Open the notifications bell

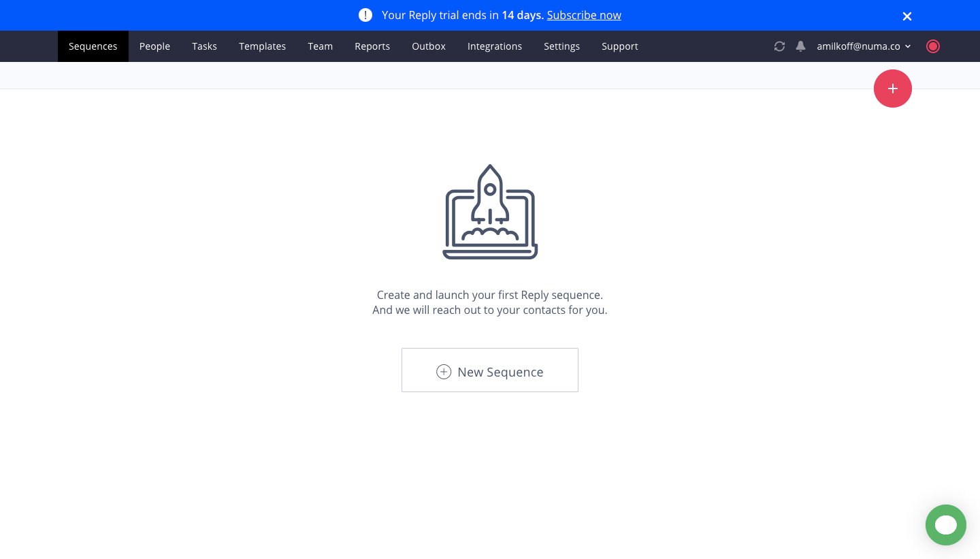coord(800,46)
